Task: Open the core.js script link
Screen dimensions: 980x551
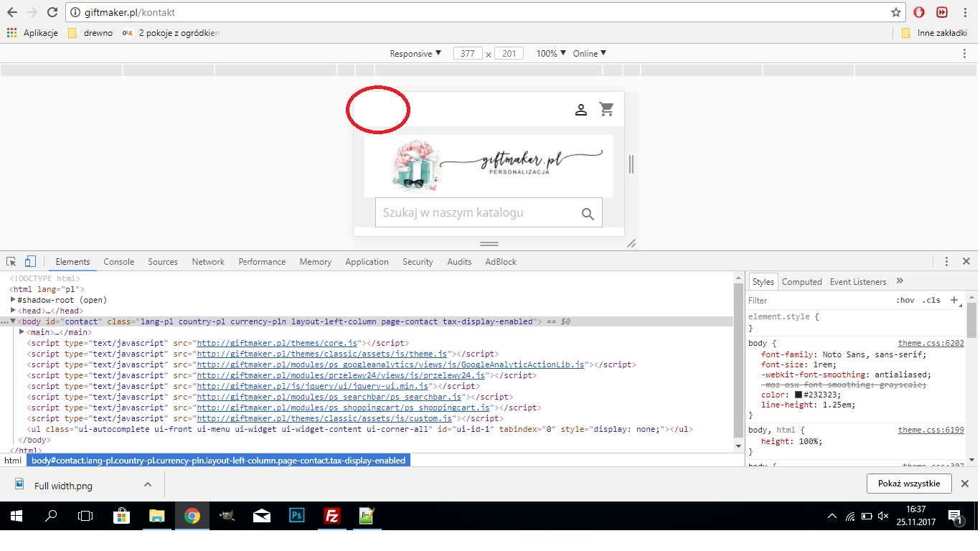Action: tap(277, 344)
